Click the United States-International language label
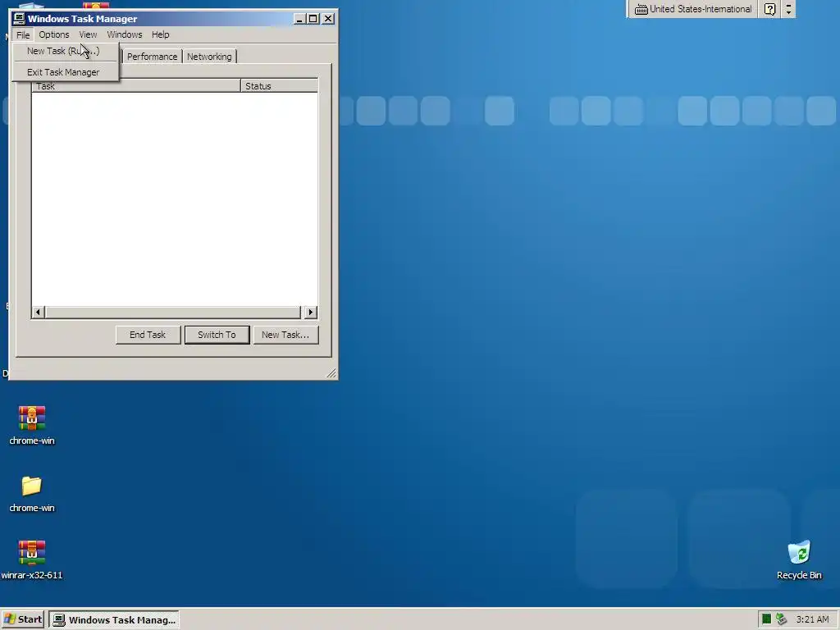 [701, 9]
